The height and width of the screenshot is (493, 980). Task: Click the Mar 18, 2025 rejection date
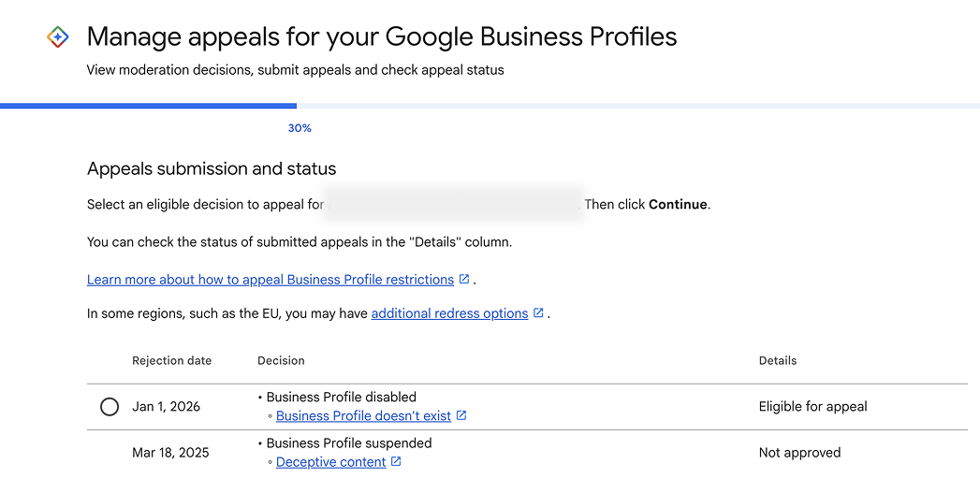click(x=170, y=453)
